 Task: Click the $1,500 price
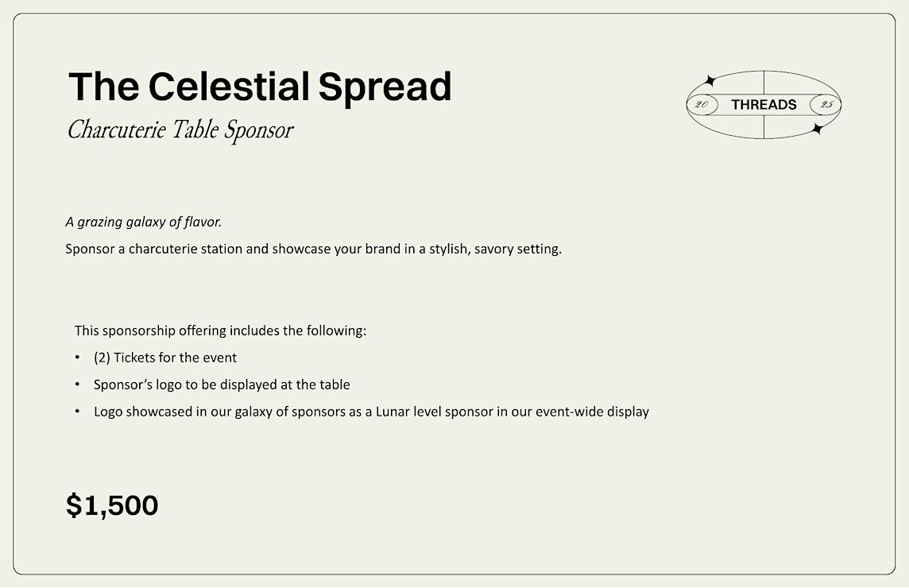(112, 505)
